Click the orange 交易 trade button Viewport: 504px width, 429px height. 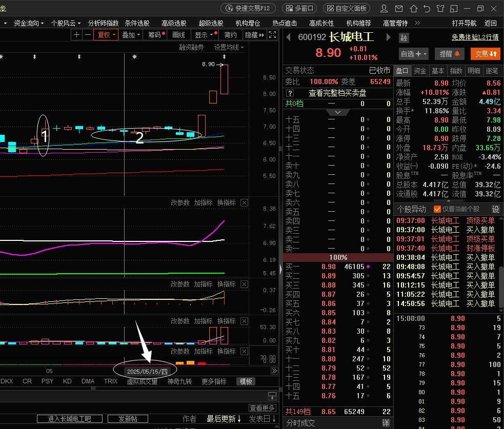point(486,54)
